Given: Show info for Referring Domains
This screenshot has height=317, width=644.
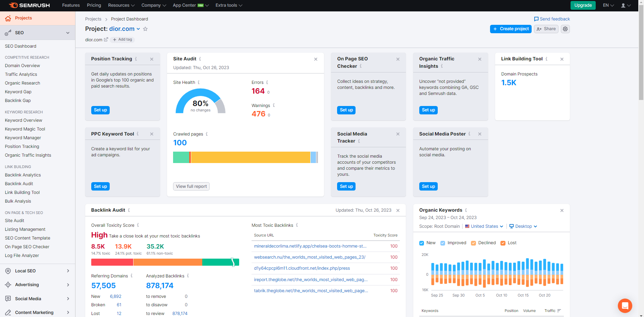Looking at the screenshot, I should pos(131,276).
